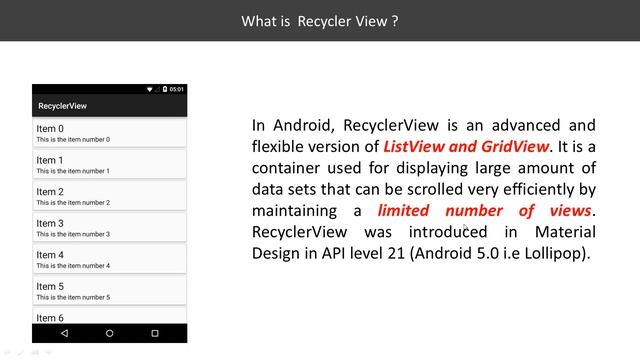
Task: Tap the Android back navigation triangle
Action: 64,333
